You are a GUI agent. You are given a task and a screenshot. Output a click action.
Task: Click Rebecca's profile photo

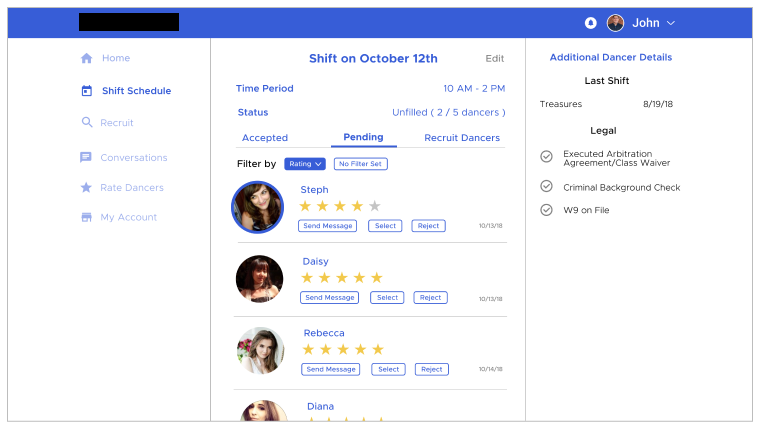pos(260,351)
